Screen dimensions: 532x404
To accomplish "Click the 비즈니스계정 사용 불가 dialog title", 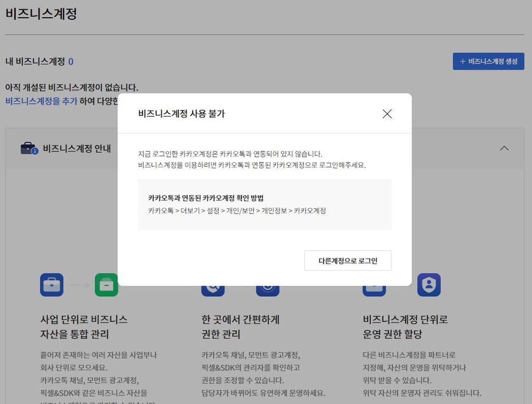I will coord(181,114).
